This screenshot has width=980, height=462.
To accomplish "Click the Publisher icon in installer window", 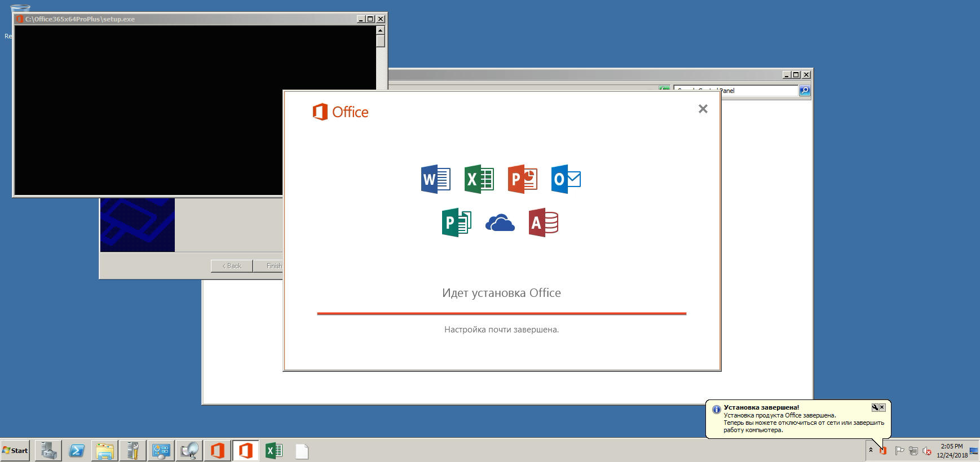I will [x=456, y=223].
